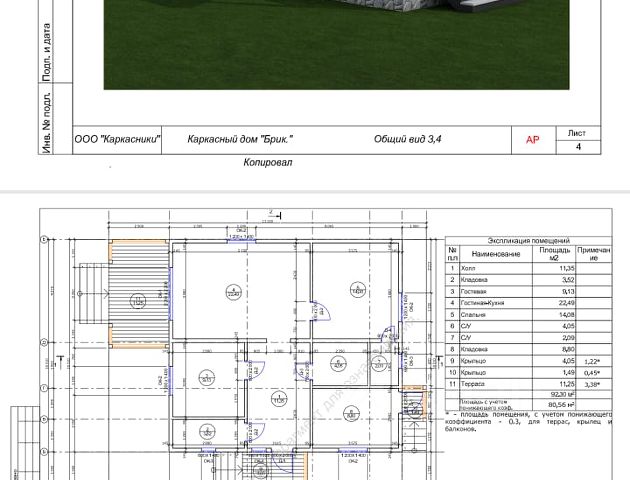Select the Гостиная-Кухня row name
This screenshot has height=480, width=630.
tap(482, 303)
